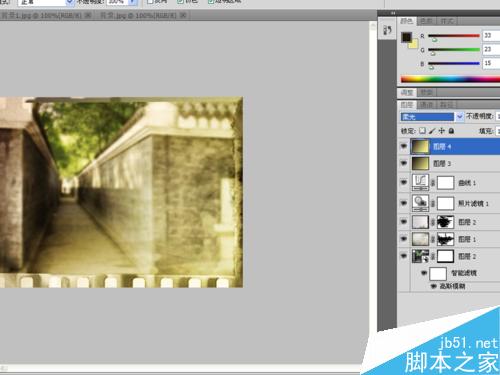Open the mode dropdown in options bar
500x375 pixels.
(45, 2)
